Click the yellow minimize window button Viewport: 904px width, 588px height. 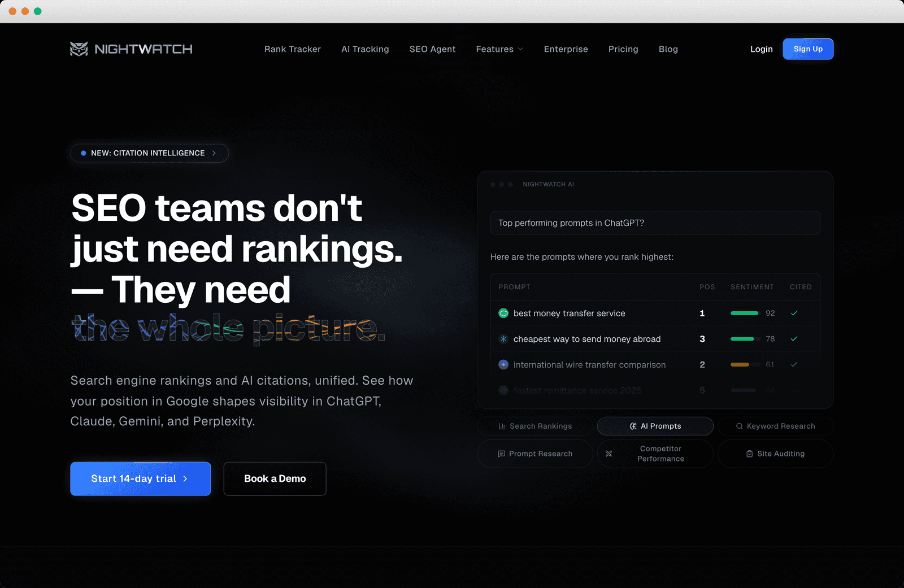[25, 11]
